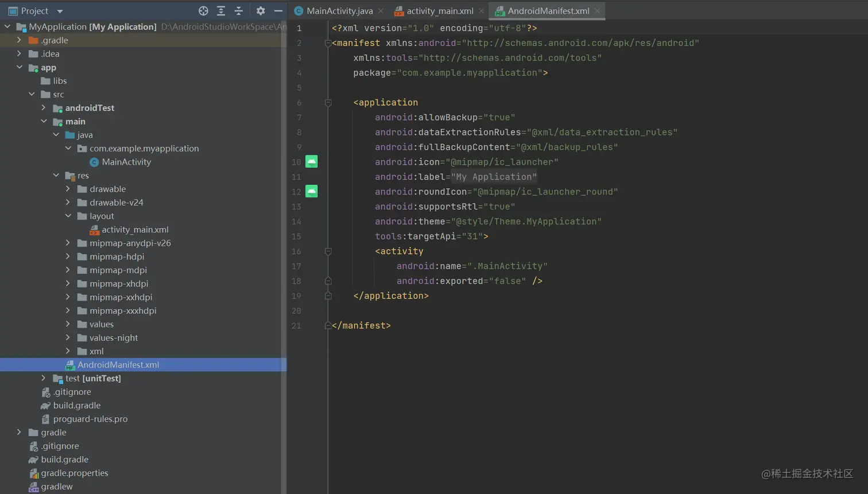Image resolution: width=868 pixels, height=494 pixels.
Task: Hide the Project tool window
Action: pos(278,11)
